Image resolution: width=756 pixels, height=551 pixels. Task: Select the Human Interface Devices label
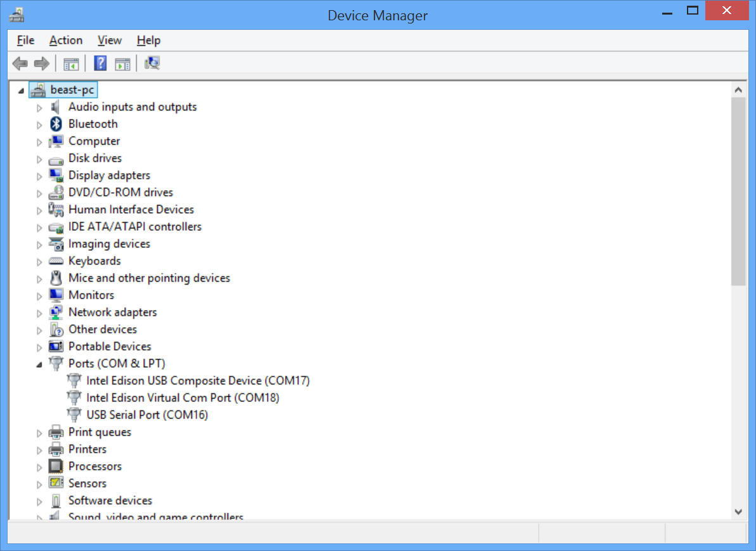pos(131,209)
